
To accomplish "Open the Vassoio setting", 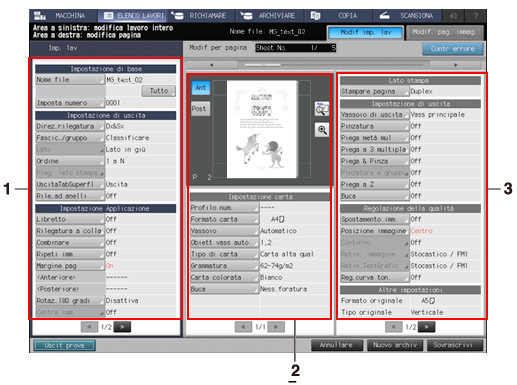I will [224, 231].
